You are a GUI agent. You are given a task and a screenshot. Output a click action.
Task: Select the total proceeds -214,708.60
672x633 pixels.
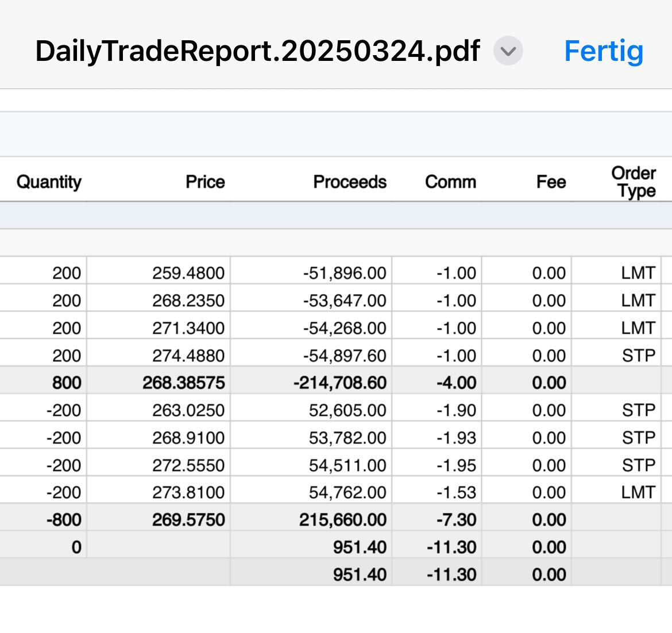[340, 383]
